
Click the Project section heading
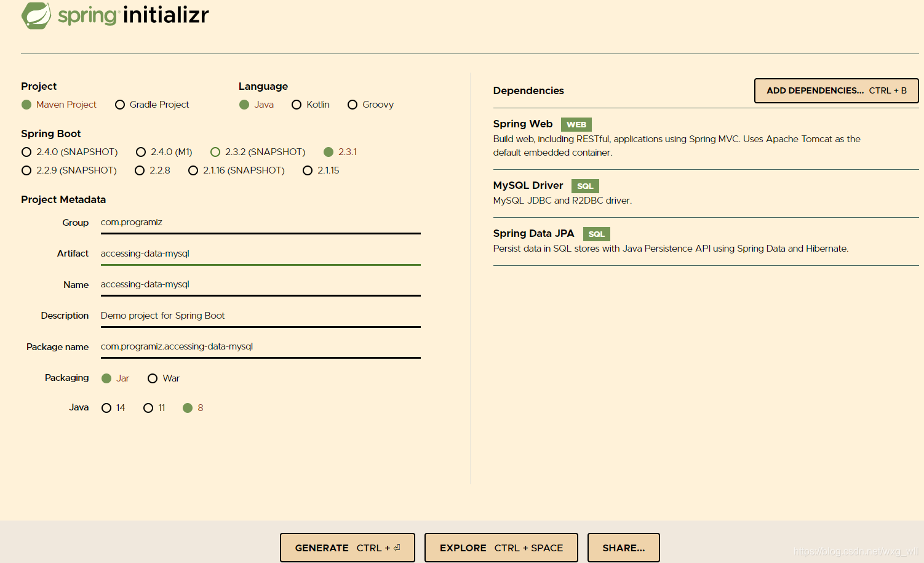point(39,86)
